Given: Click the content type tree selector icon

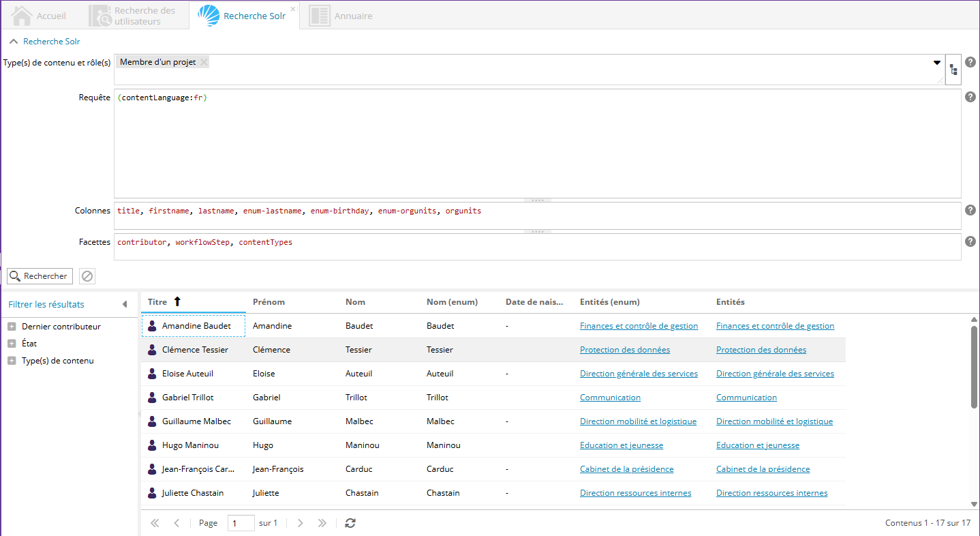Looking at the screenshot, I should [x=953, y=70].
